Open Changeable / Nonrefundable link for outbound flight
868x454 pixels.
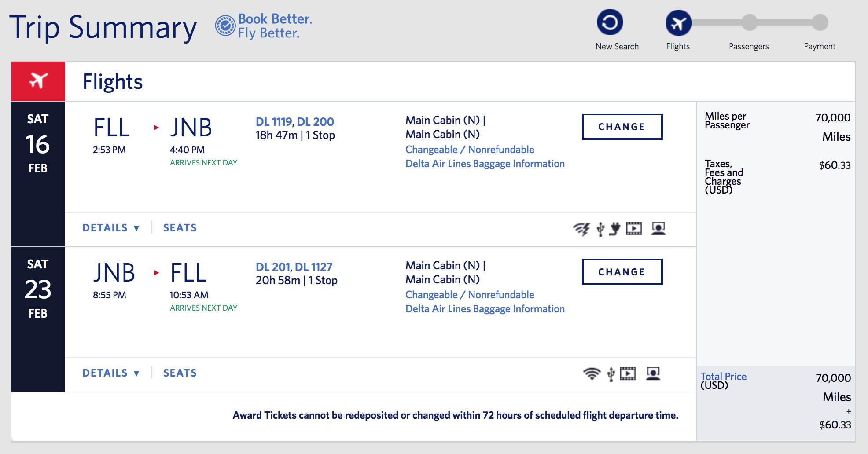pos(470,150)
